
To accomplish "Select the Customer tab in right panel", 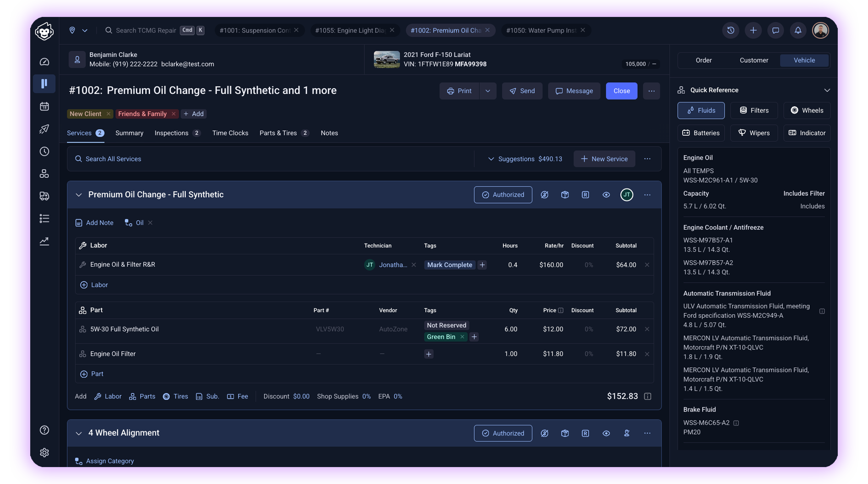I will (754, 60).
